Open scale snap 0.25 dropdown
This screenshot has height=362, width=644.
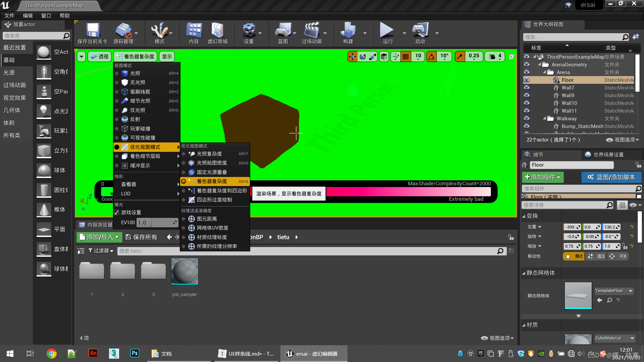pos(474,57)
